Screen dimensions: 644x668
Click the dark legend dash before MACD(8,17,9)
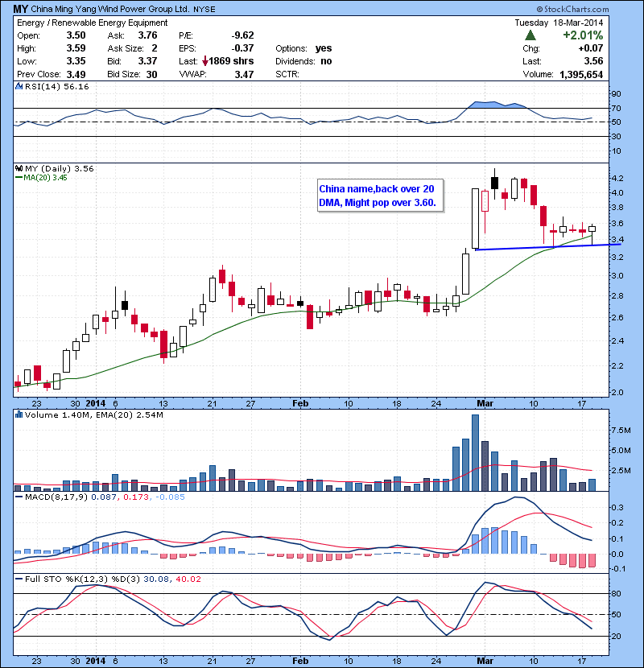coord(19,497)
